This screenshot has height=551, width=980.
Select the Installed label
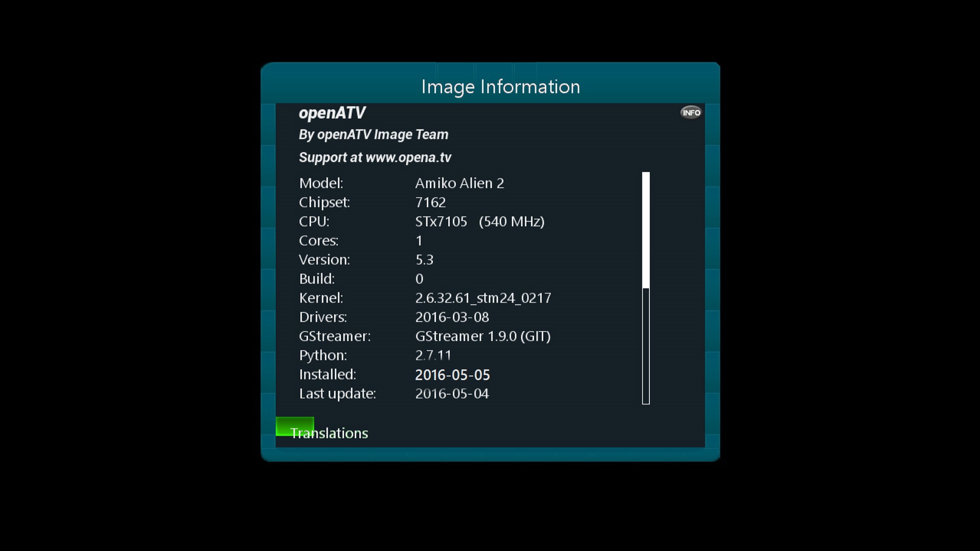click(x=327, y=374)
